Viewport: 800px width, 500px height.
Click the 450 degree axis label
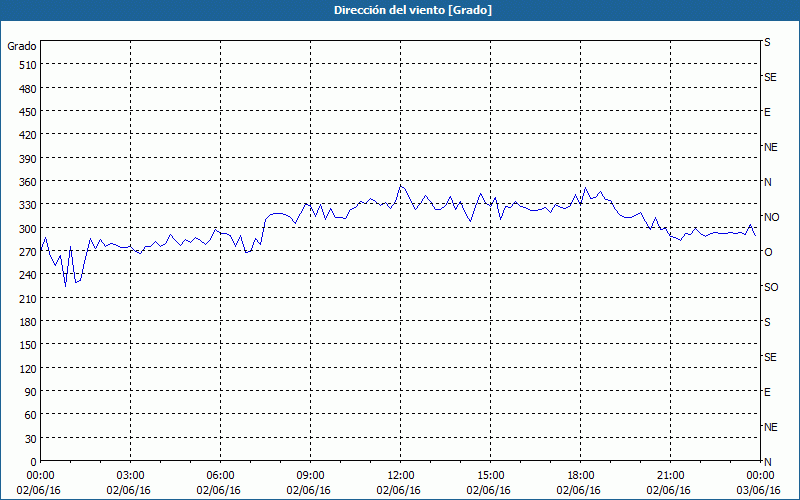[28, 112]
